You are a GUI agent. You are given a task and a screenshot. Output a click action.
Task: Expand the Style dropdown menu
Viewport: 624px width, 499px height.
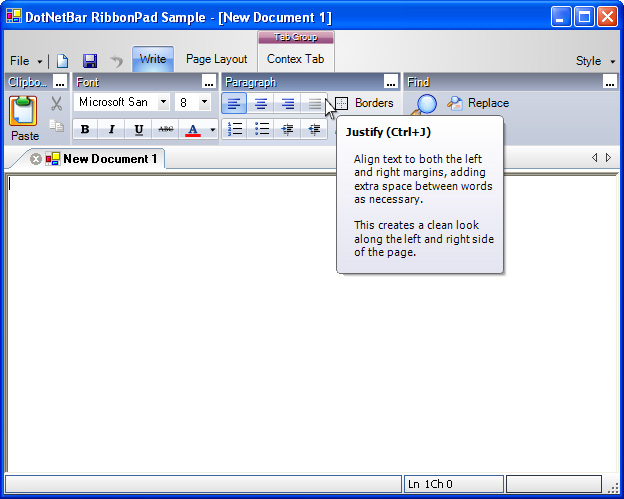[x=595, y=61]
